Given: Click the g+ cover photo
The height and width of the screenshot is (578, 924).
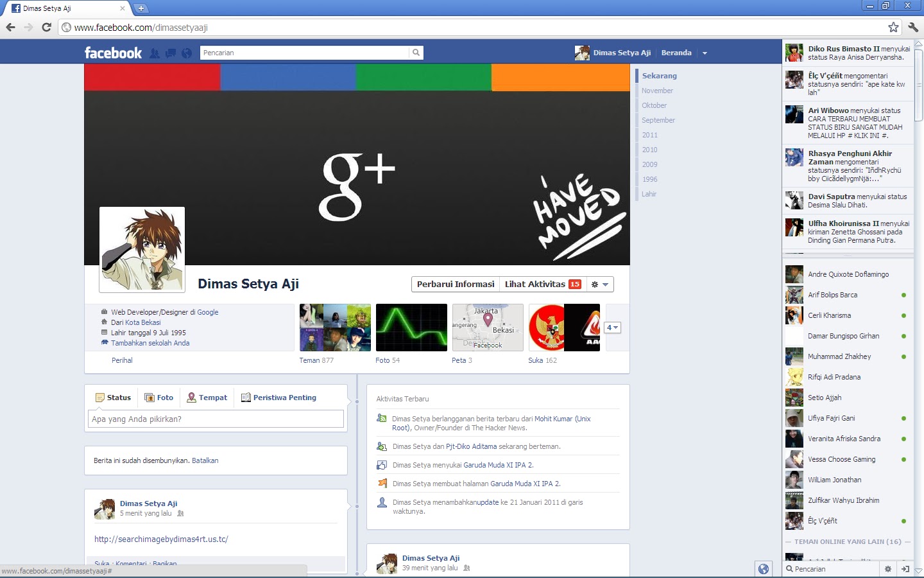Looking at the screenshot, I should [357, 164].
